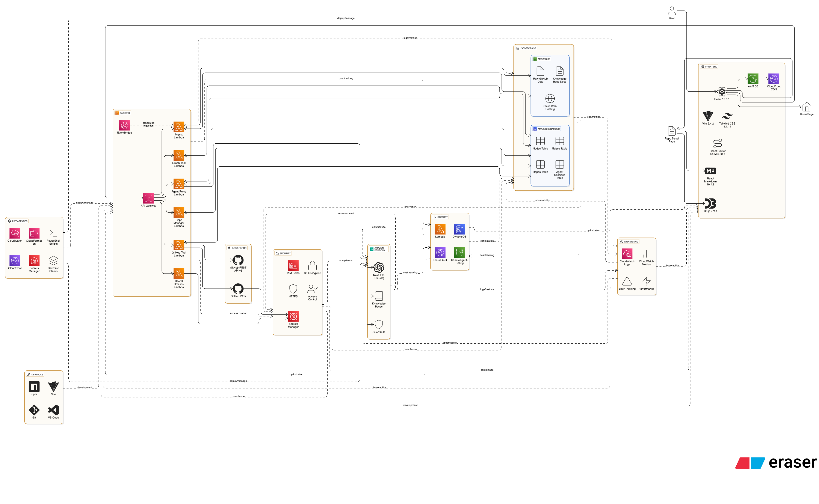Select the D3.js 7.9.0 icon
819x504 pixels.
click(x=710, y=203)
